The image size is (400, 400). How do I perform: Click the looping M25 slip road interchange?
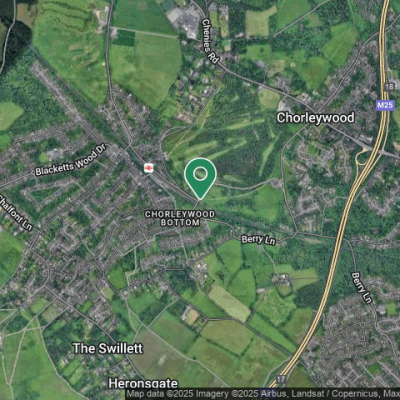(x=361, y=159)
